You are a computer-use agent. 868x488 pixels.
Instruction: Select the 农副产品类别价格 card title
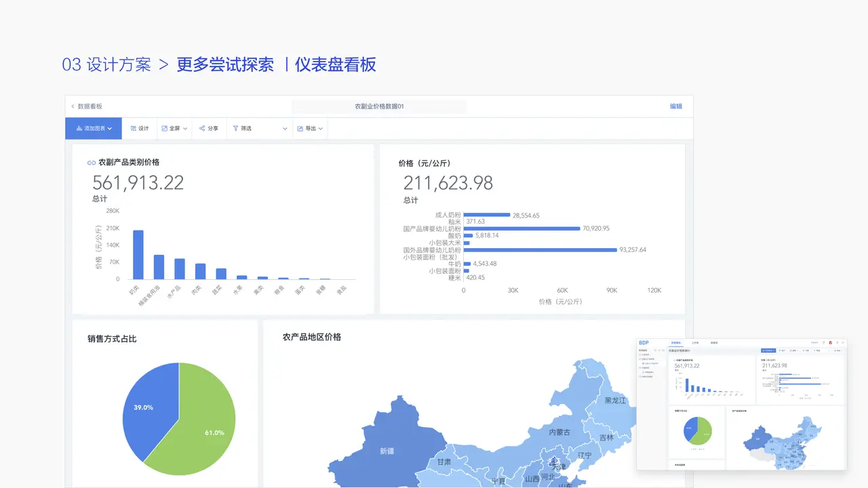point(129,163)
